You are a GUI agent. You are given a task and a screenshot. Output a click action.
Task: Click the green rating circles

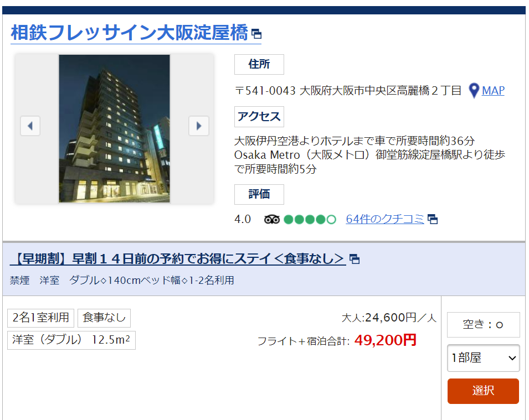(x=310, y=220)
